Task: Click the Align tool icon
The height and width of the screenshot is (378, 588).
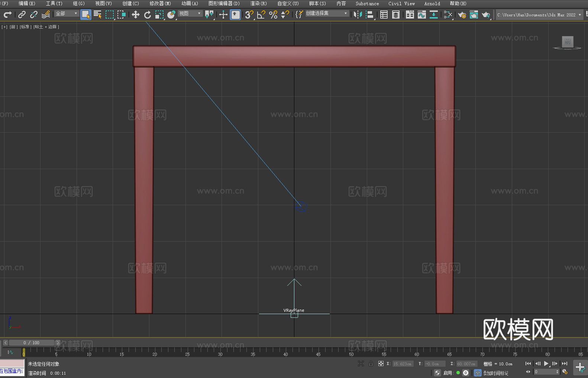Action: coord(370,14)
